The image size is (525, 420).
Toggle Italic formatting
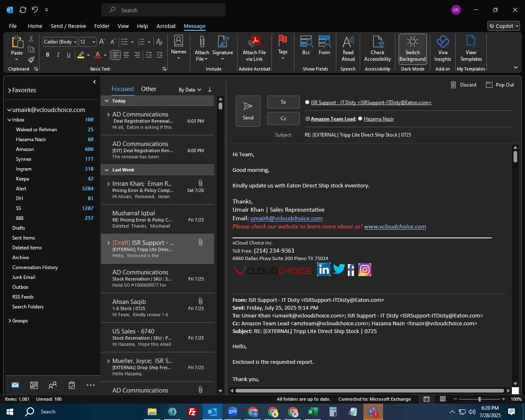pyautogui.click(x=58, y=55)
